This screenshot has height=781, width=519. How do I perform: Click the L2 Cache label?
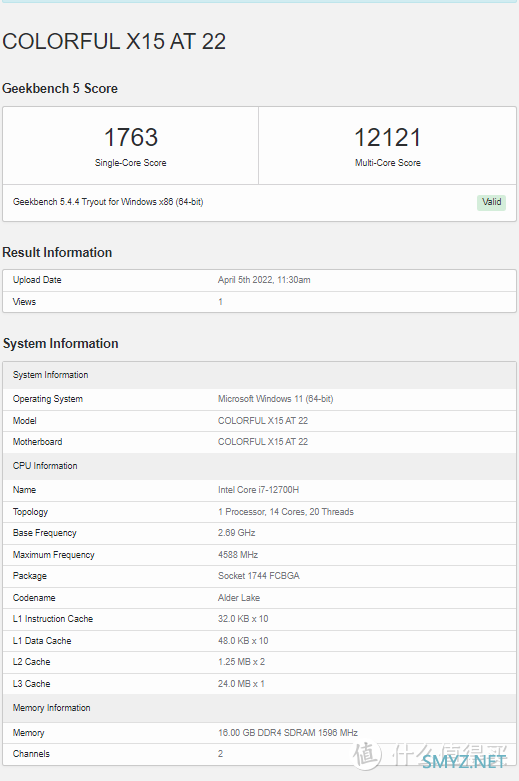[x=31, y=662]
